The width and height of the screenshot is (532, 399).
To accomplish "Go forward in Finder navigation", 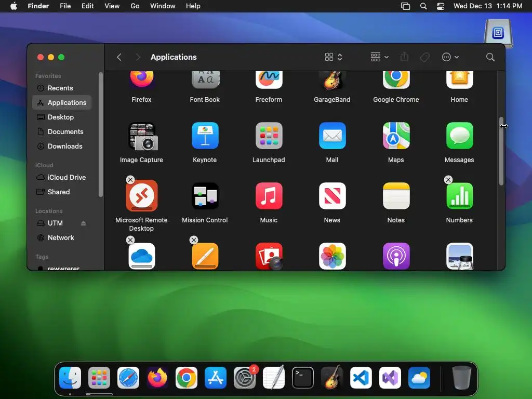I will click(138, 57).
